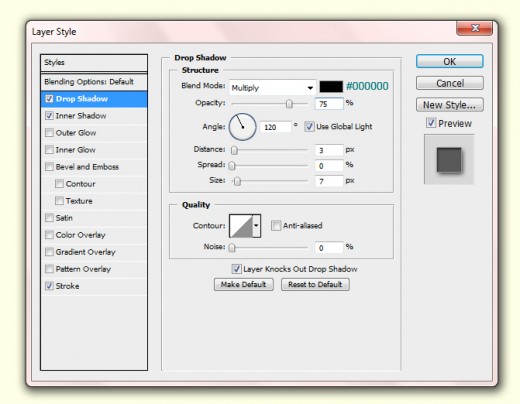Toggle the Preview checkbox
This screenshot has width=520, height=404.
click(431, 123)
